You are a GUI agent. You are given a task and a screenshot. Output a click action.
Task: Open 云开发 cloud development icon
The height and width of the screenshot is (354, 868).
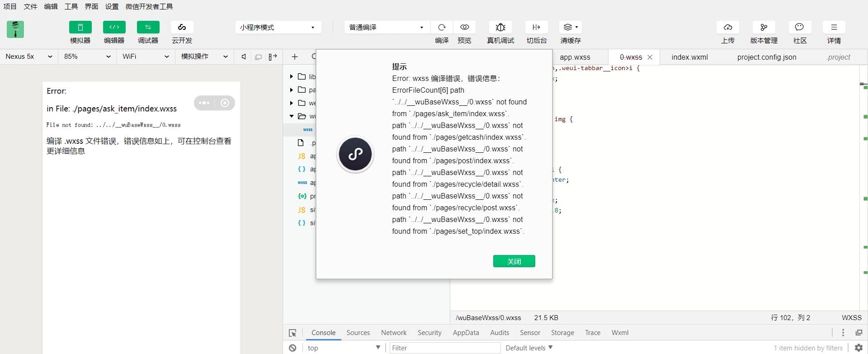[182, 28]
